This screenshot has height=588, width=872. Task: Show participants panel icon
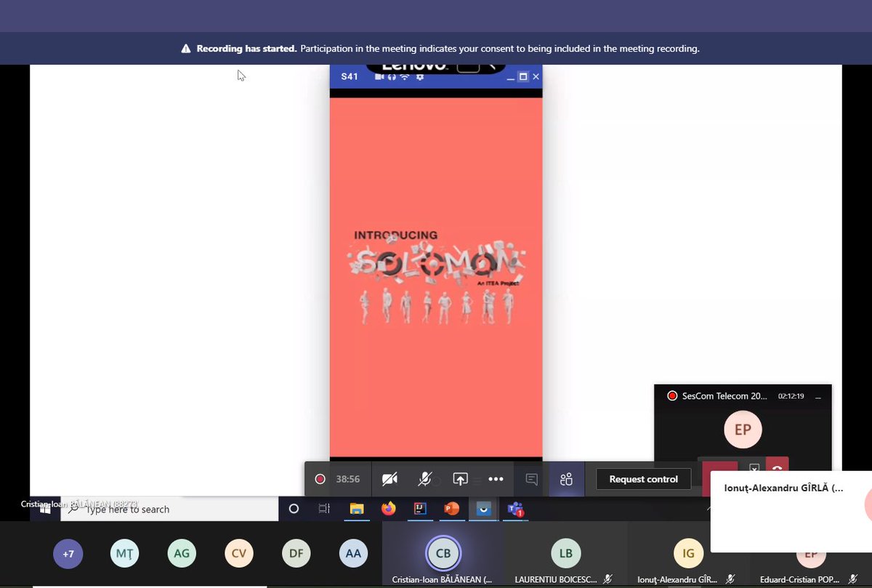pyautogui.click(x=567, y=479)
